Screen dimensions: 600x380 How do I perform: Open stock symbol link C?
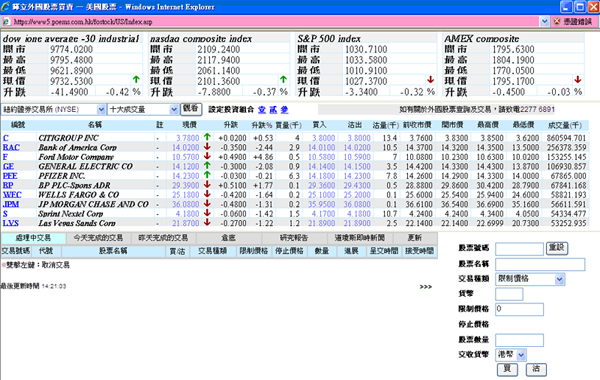6,138
